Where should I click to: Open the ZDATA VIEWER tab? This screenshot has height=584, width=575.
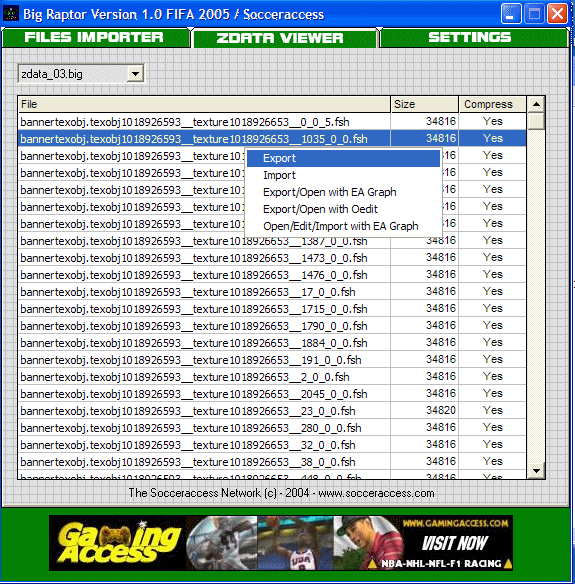point(285,38)
